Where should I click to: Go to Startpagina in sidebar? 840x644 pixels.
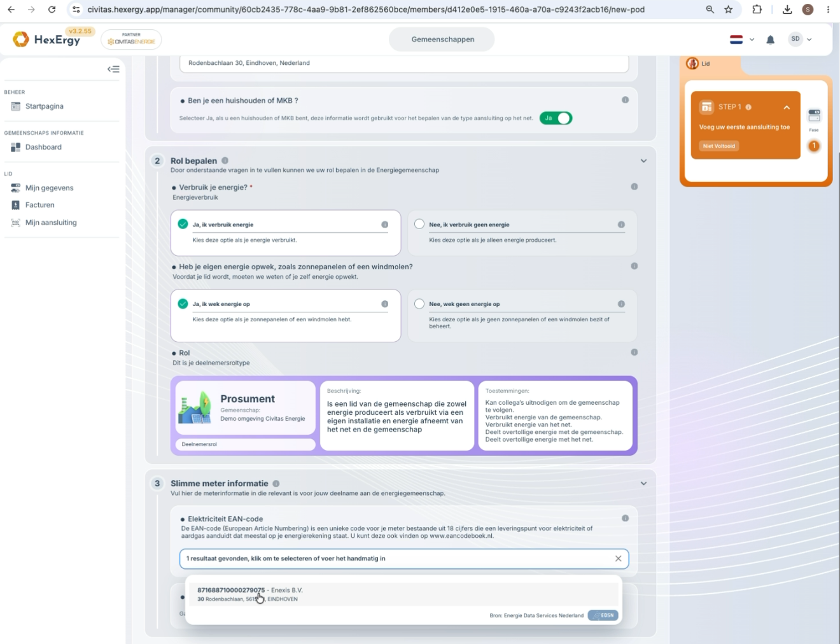pyautogui.click(x=45, y=106)
